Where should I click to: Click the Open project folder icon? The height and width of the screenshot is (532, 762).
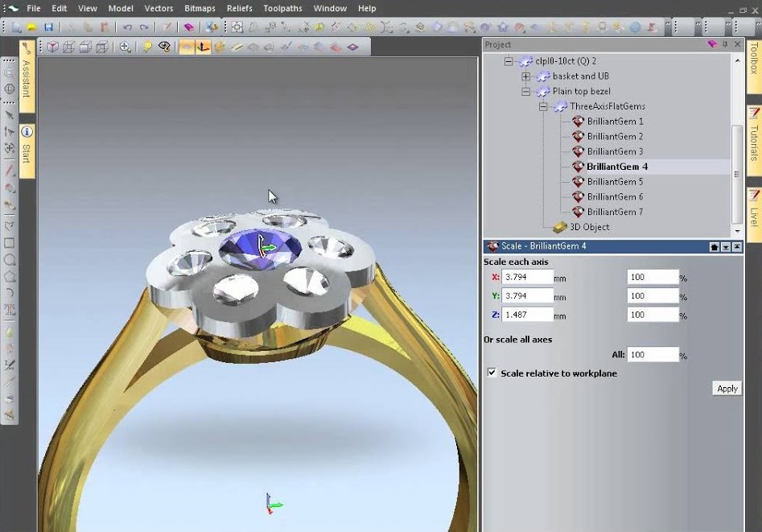tap(31, 27)
